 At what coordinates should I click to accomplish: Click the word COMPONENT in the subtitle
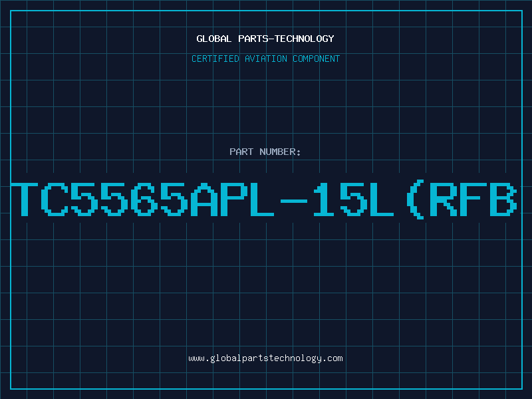317,59
